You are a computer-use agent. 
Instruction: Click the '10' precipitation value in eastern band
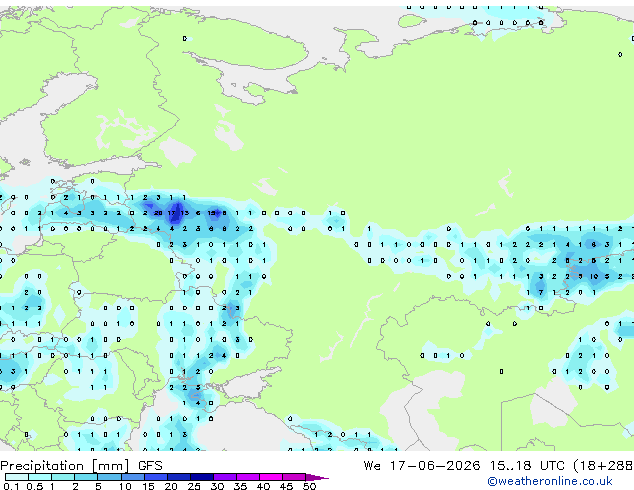[594, 277]
